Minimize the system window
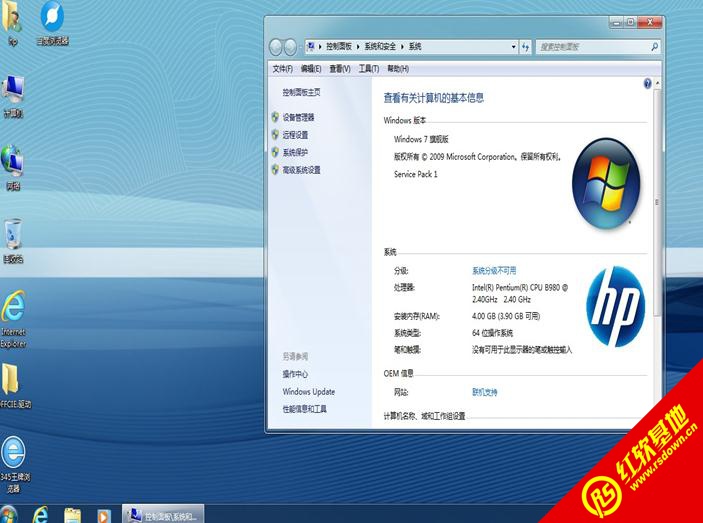703x523 pixels. coord(616,22)
